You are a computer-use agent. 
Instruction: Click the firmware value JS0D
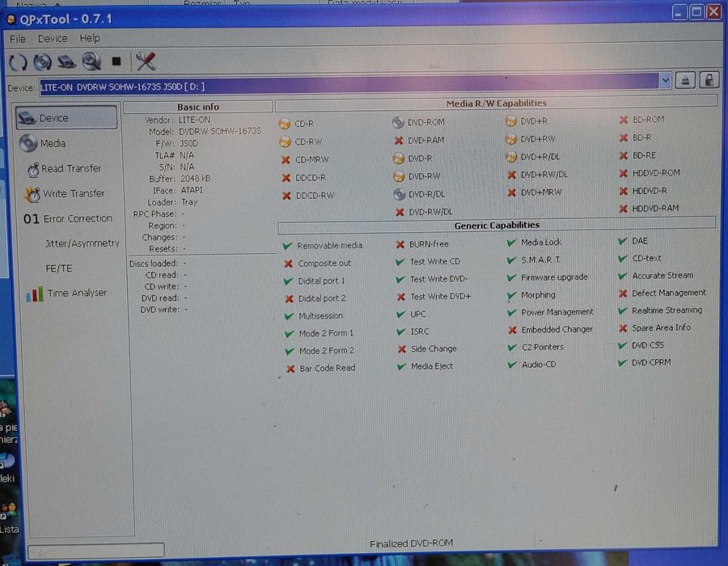(189, 143)
